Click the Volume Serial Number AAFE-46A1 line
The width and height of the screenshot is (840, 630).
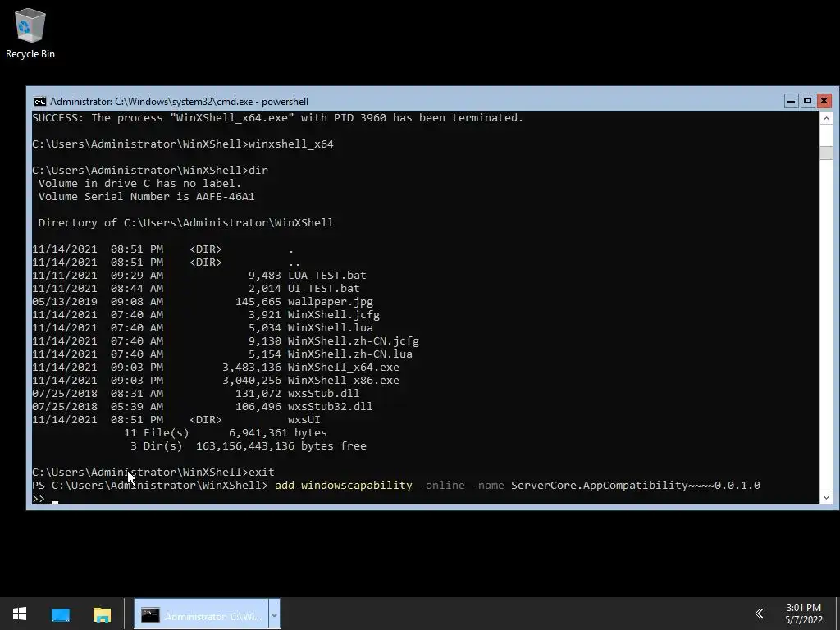pos(146,197)
